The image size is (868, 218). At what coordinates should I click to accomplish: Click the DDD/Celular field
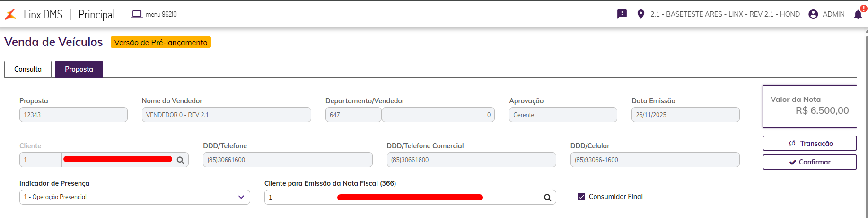pos(655,160)
